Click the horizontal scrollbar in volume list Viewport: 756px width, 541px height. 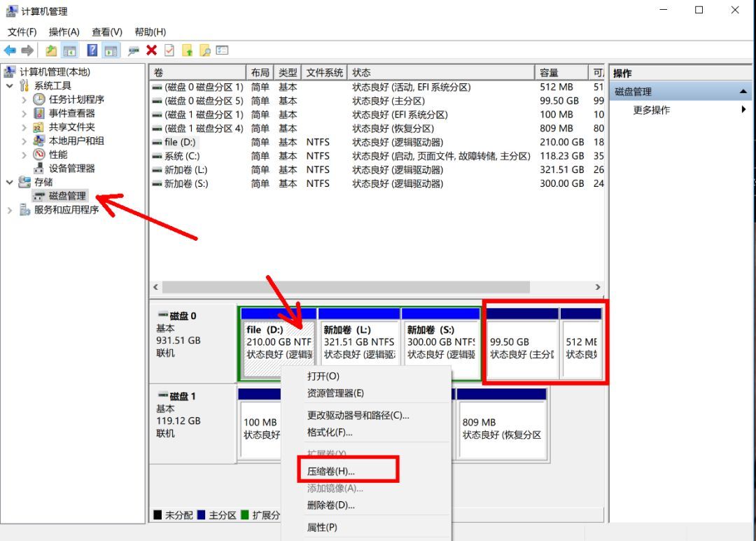(346, 287)
